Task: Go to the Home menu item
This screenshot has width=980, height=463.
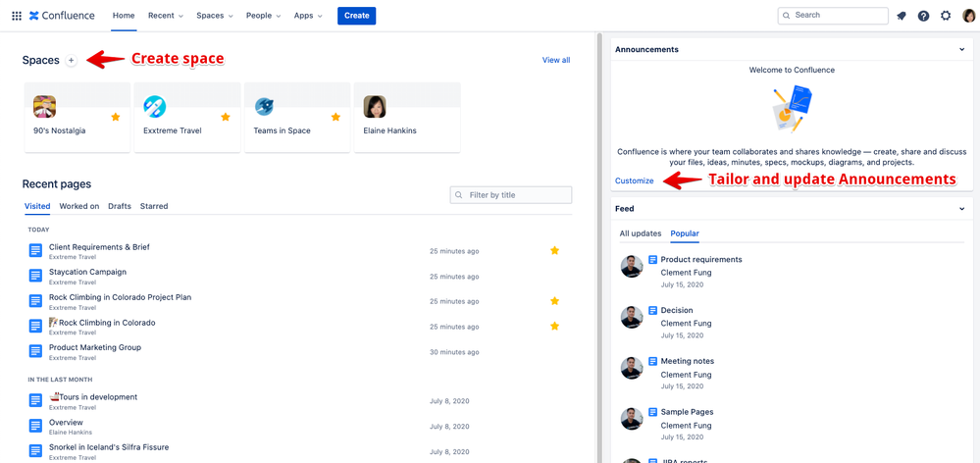Action: pyautogui.click(x=124, y=16)
